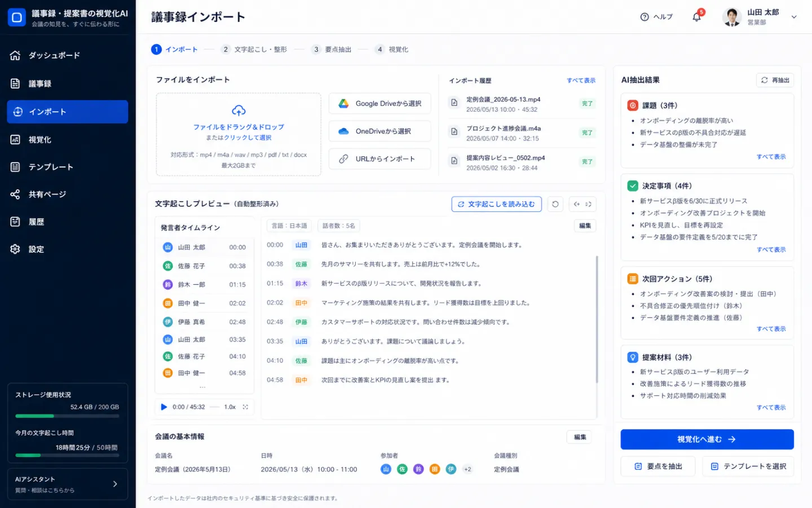Click テンプレートを選択 button
Viewport: 812px width, 508px height.
[x=748, y=466]
